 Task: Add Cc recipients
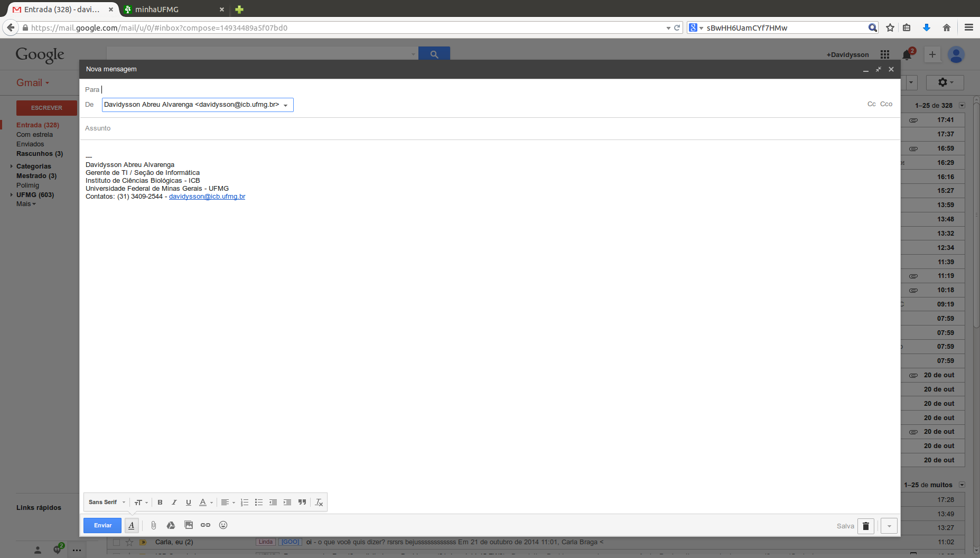(x=871, y=104)
